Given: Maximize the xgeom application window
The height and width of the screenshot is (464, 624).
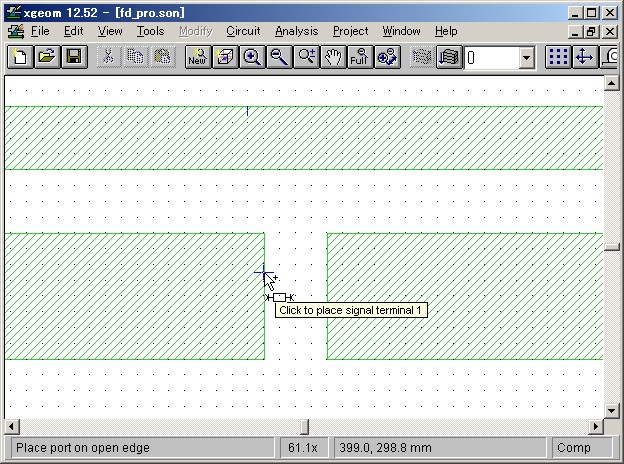Looking at the screenshot, I should point(591,13).
